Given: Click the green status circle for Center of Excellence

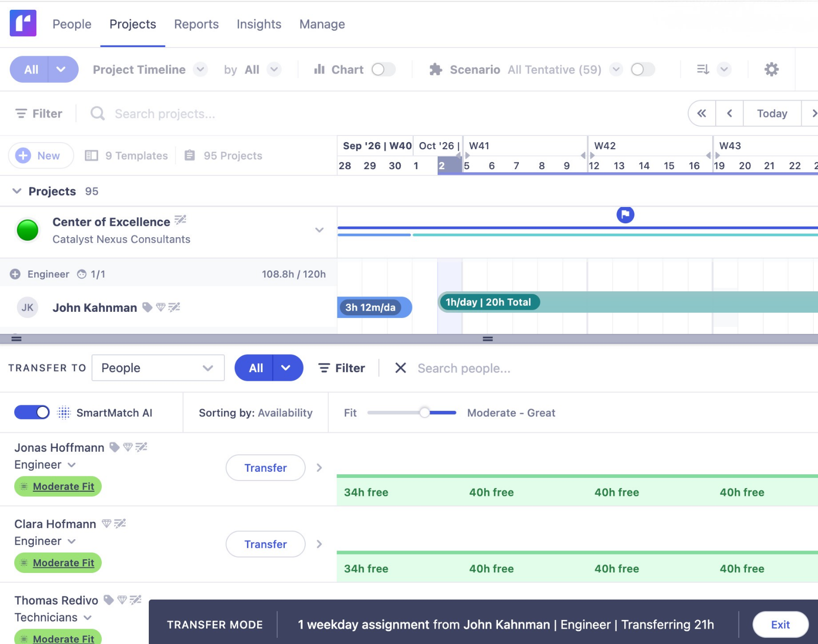Looking at the screenshot, I should (x=28, y=230).
